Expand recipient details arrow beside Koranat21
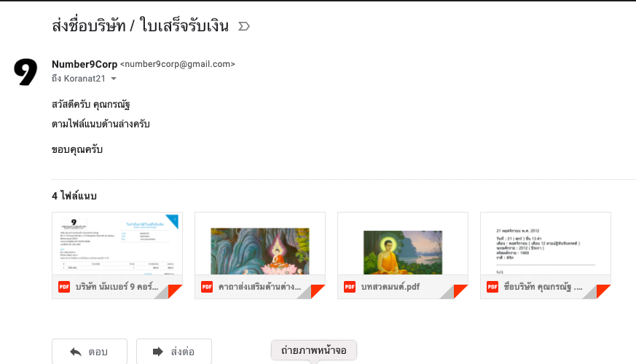 pos(114,79)
